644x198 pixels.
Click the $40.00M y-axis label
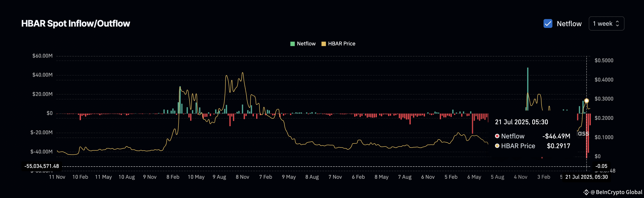pos(42,75)
